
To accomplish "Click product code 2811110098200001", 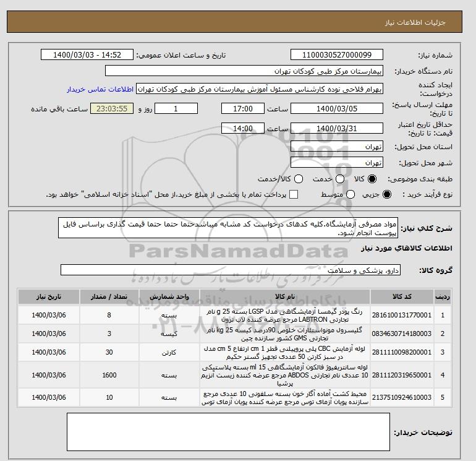I will pos(402,352).
